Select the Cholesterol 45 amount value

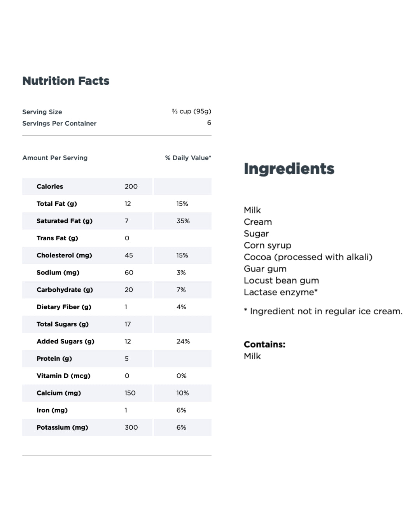click(129, 255)
